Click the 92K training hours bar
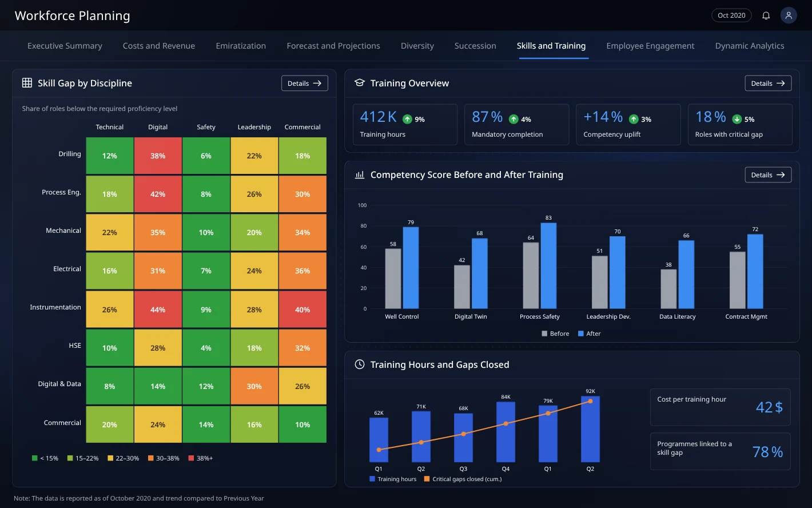This screenshot has width=812, height=508. click(590, 429)
